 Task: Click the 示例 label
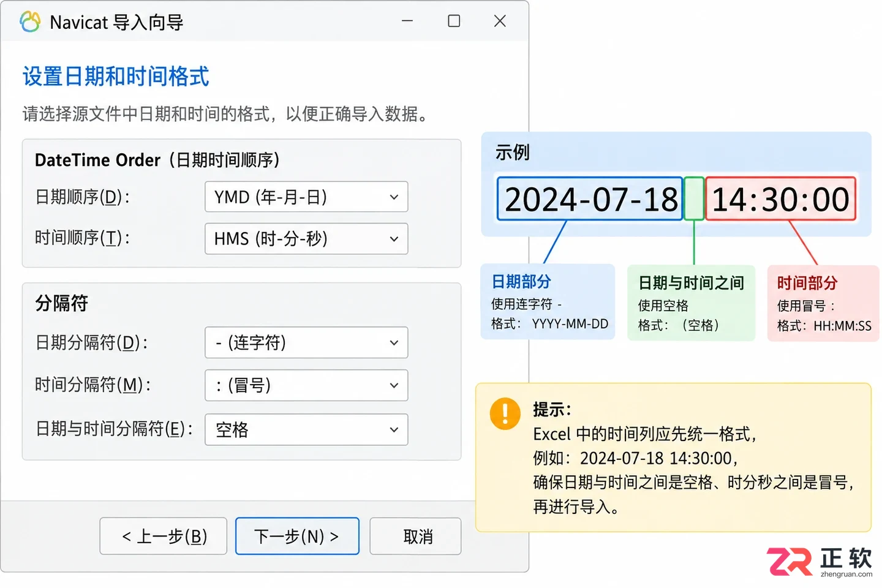(x=513, y=152)
